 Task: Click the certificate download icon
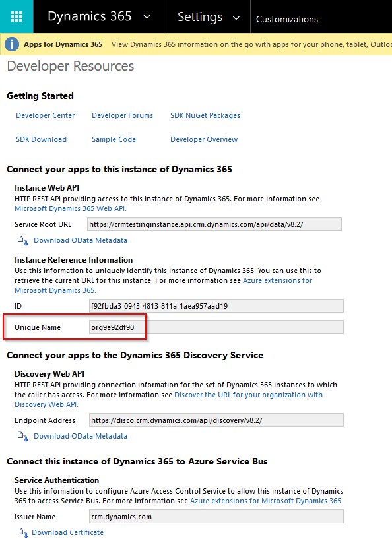(x=23, y=532)
